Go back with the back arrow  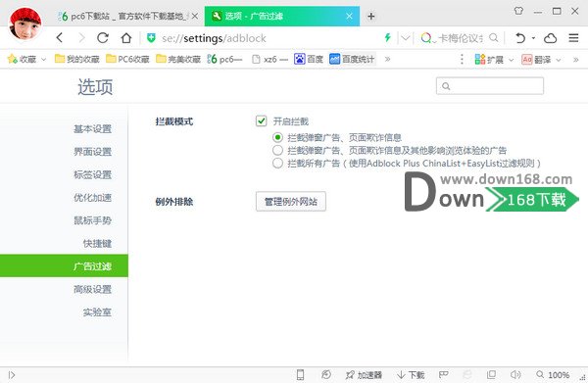60,38
